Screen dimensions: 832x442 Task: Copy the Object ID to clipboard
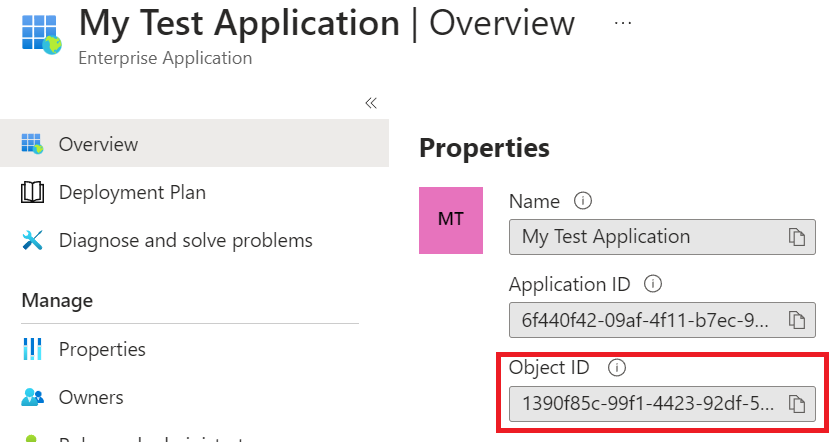pyautogui.click(x=796, y=404)
